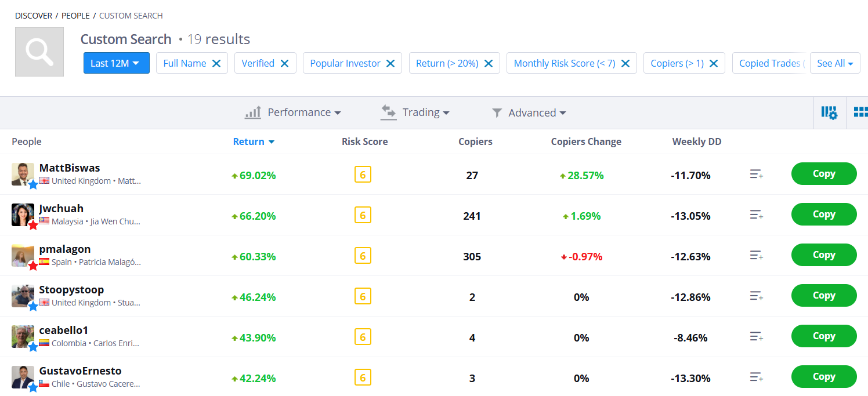868x396 pixels.
Task: Open the Trading dropdown menu
Action: pos(415,112)
